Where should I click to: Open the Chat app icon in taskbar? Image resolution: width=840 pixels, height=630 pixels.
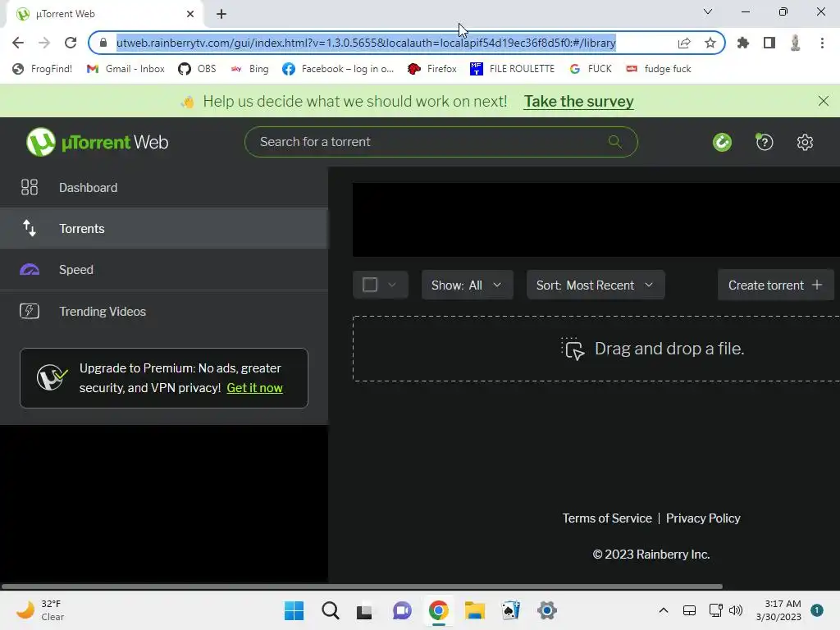pos(402,610)
